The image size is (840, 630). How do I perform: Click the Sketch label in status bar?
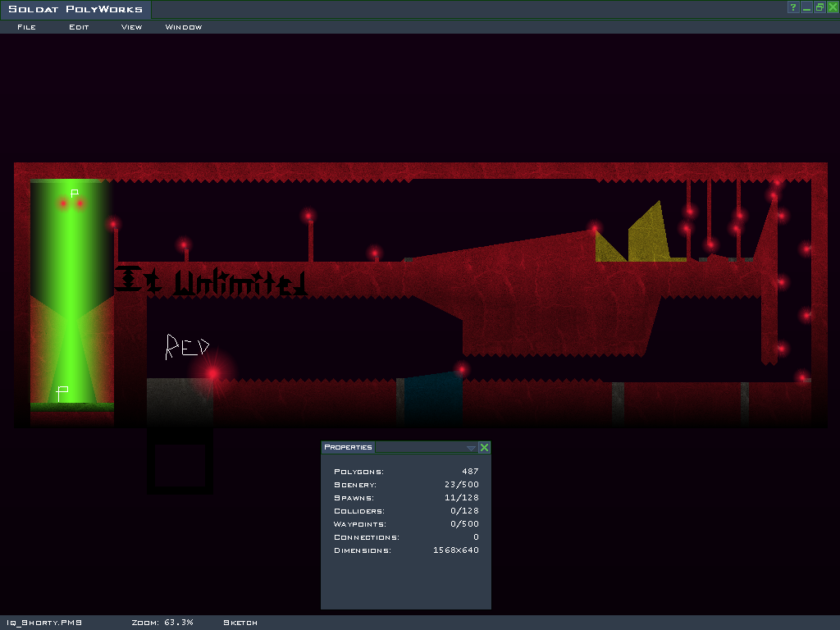pos(240,623)
